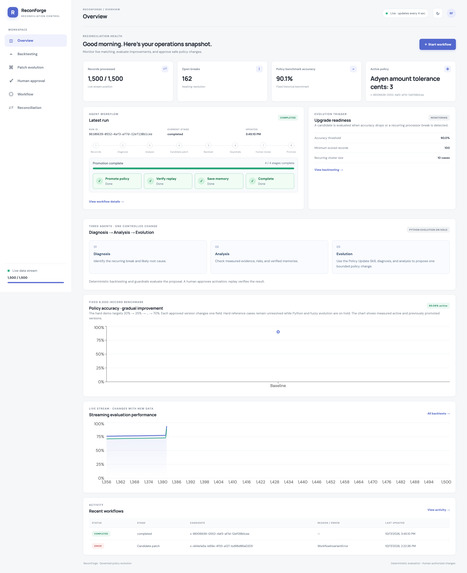The width and height of the screenshot is (467, 573).
Task: Click the Diagnosis agent card
Action: click(x=148, y=257)
